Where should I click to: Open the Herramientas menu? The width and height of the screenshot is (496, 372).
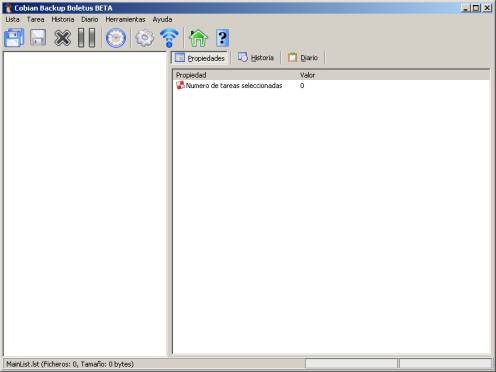click(x=125, y=20)
